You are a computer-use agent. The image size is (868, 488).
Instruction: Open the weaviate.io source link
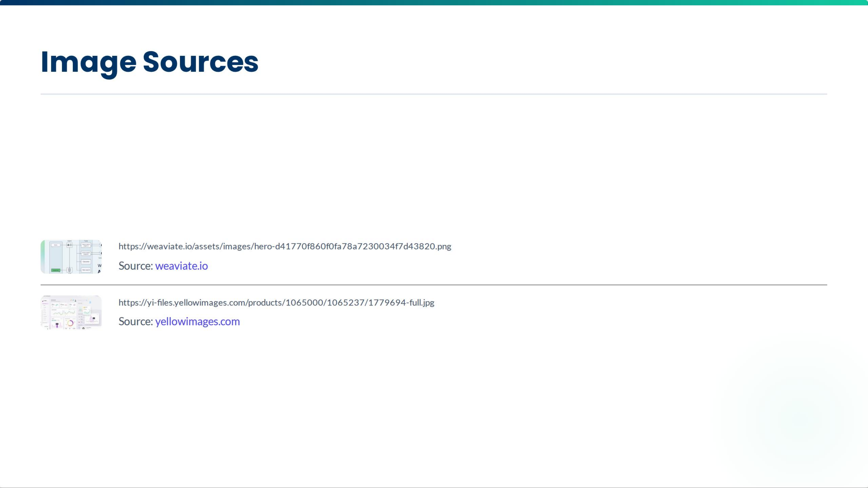pos(181,266)
